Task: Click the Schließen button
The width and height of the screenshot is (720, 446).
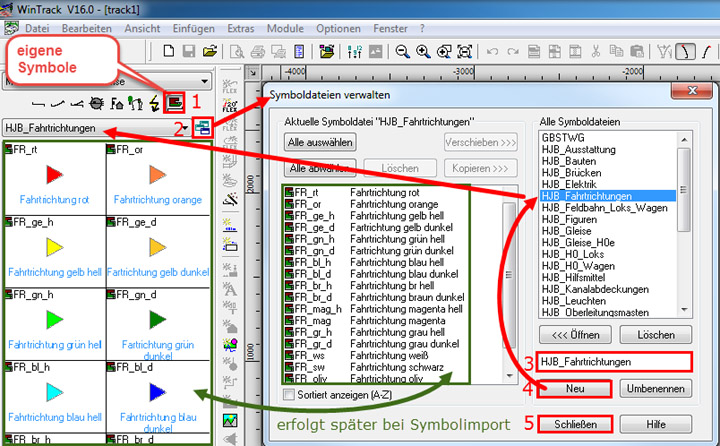Action: (x=575, y=424)
